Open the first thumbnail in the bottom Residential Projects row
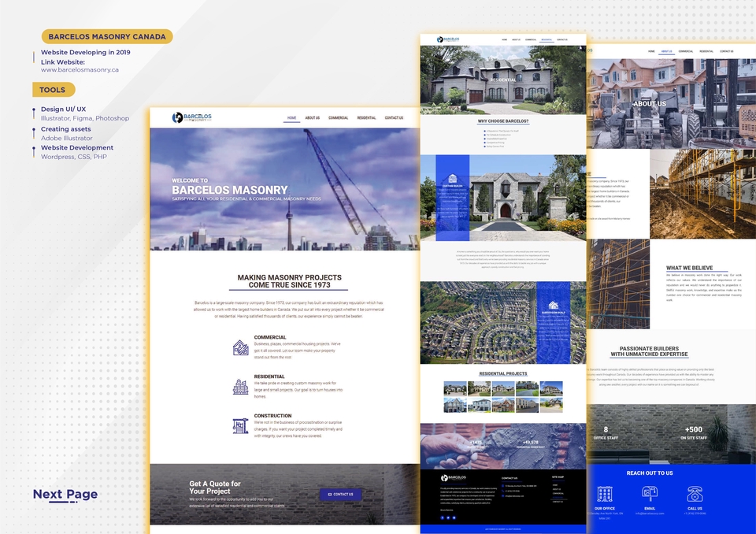The width and height of the screenshot is (756, 534). coord(454,405)
